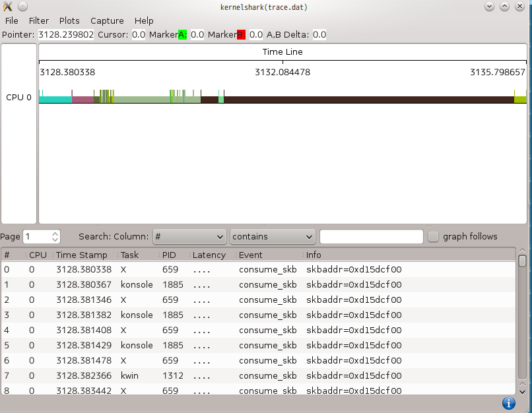Viewport: 532px width, 413px height.
Task: Click the blue info icon at bottom right
Action: coord(509,403)
